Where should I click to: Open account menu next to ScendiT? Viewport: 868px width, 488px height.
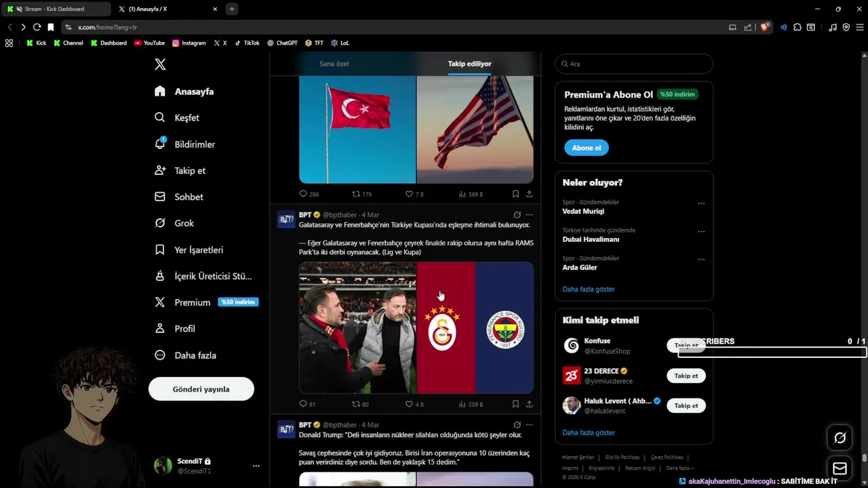pos(256,466)
